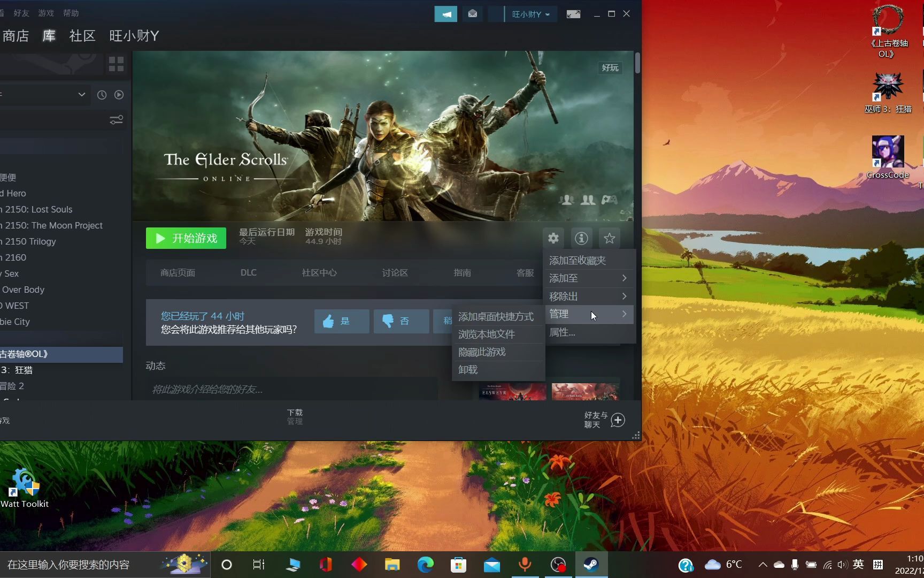Open the Steam inbox envelope icon
The width and height of the screenshot is (924, 578).
(x=473, y=14)
